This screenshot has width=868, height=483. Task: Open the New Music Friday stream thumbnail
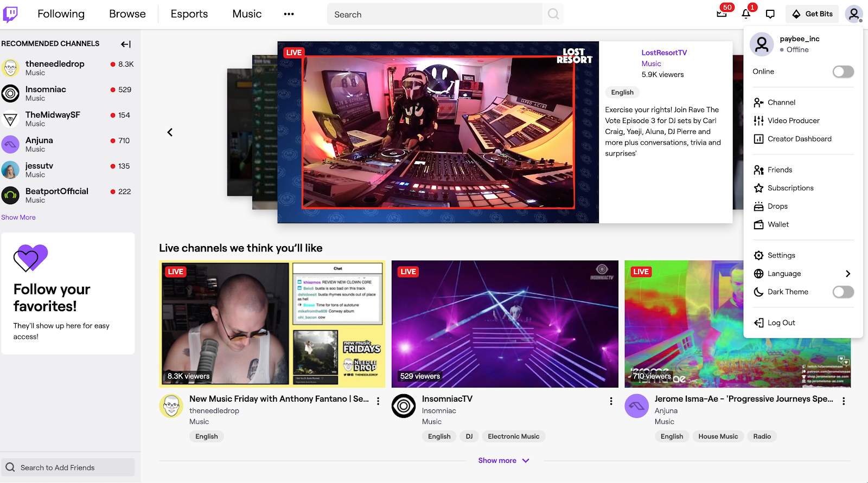[x=272, y=324]
